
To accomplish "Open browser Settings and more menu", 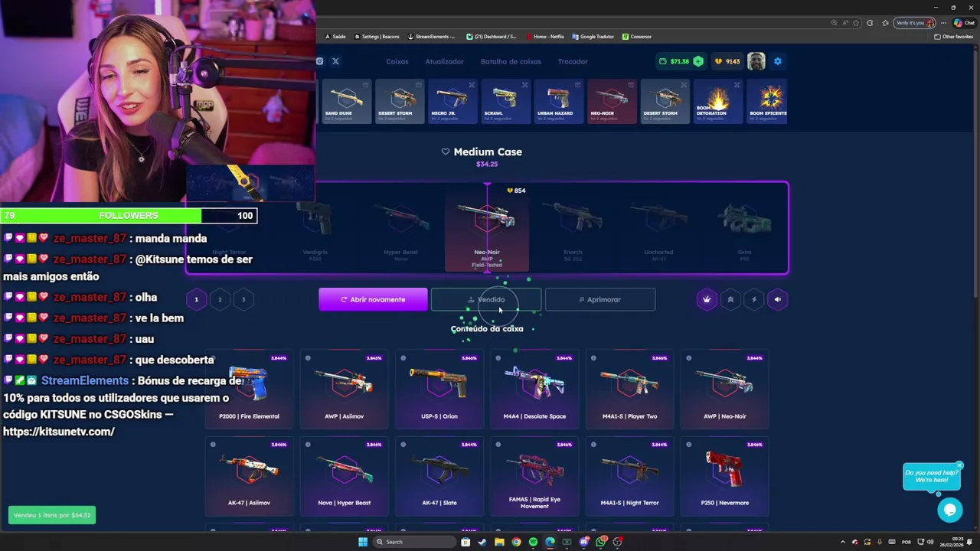I will 944,23.
